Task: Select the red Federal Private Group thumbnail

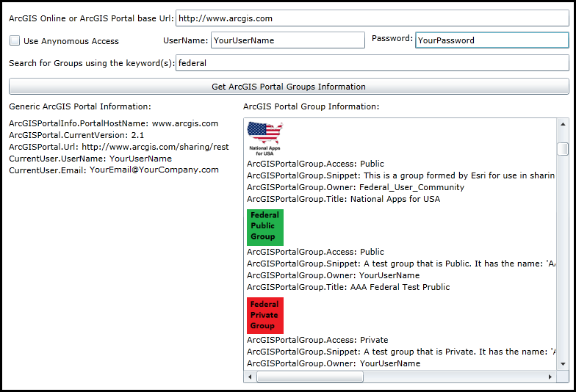Action: pyautogui.click(x=264, y=316)
